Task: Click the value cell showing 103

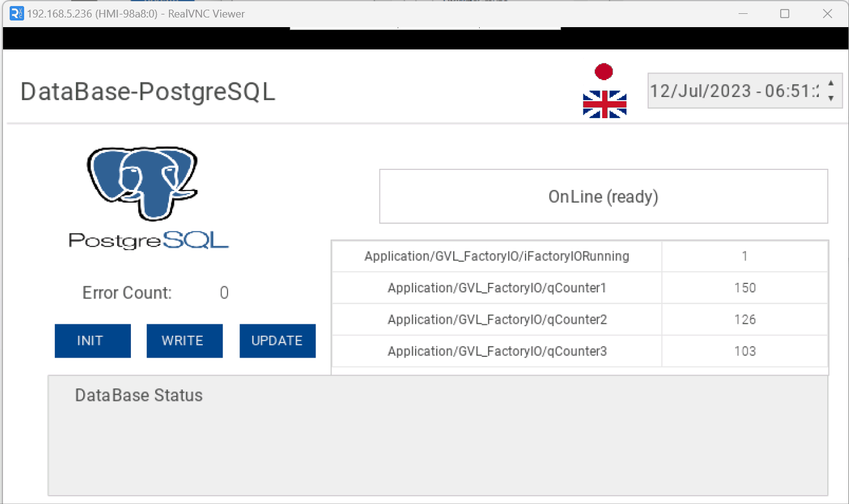Action: [x=745, y=351]
